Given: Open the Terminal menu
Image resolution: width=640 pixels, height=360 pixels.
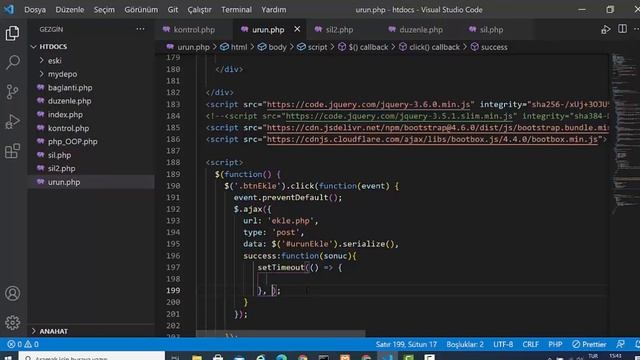Looking at the screenshot, I should point(237,9).
